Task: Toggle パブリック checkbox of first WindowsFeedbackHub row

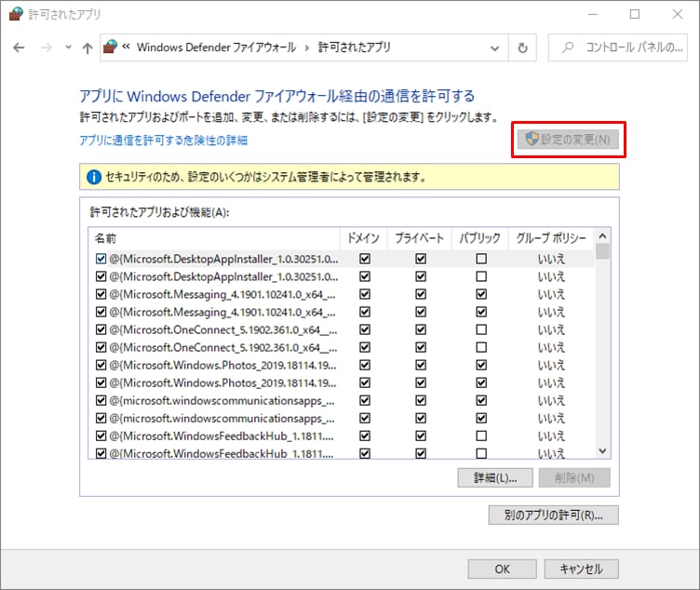Action: coord(481,436)
